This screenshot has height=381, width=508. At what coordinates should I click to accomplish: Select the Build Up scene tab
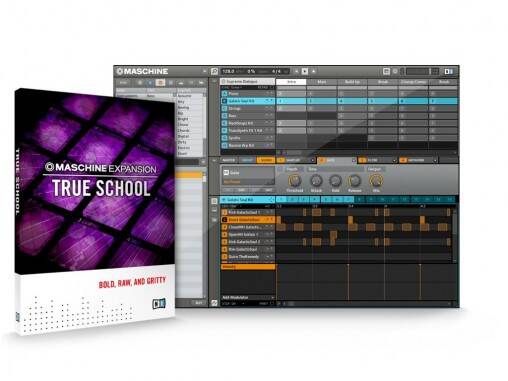point(352,82)
